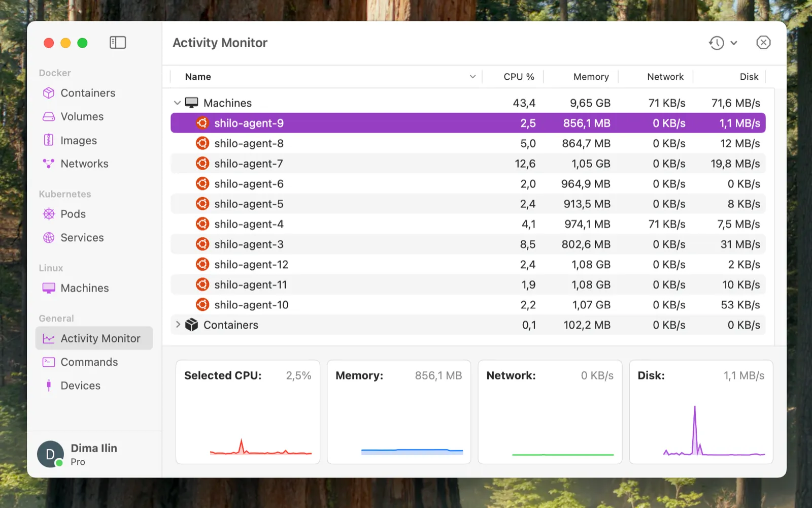Click the Ubuntu icon of shilo-agent-5
The image size is (812, 508).
pos(202,204)
